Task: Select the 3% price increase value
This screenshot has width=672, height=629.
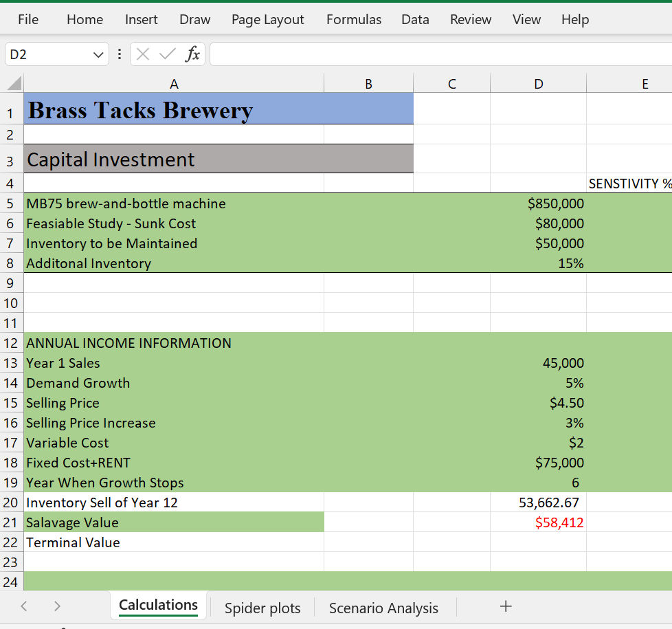Action: click(538, 423)
